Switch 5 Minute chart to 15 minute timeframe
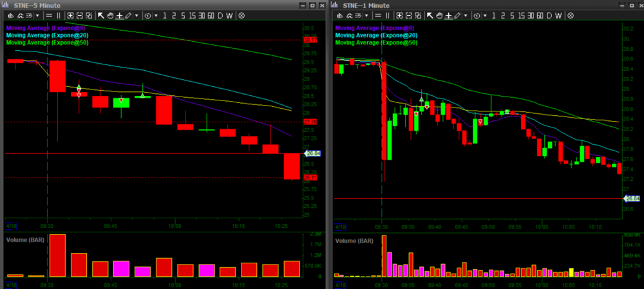 tap(191, 15)
